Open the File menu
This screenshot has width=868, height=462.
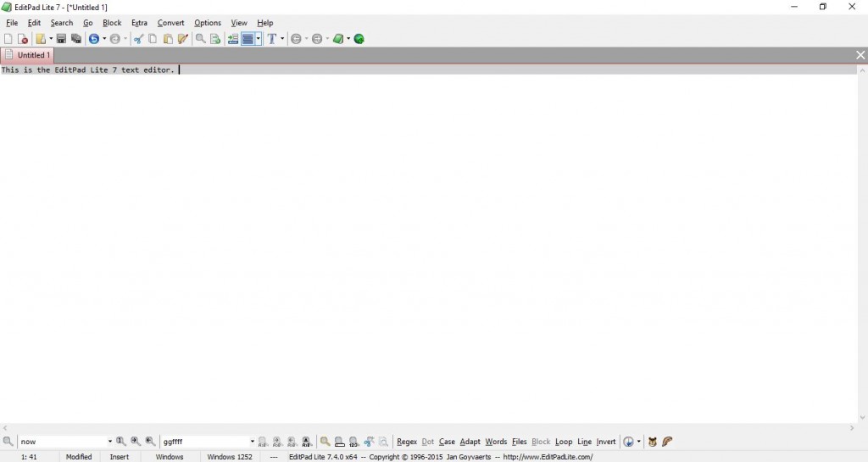12,23
